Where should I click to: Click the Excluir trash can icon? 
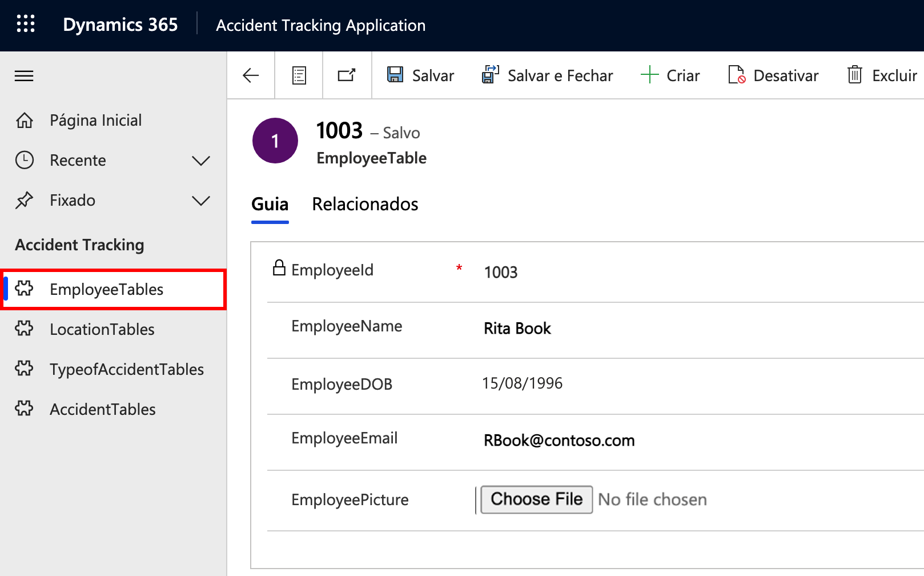[x=855, y=75]
